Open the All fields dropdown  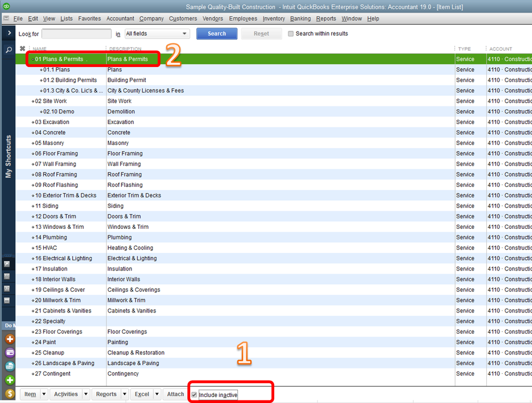tap(157, 34)
